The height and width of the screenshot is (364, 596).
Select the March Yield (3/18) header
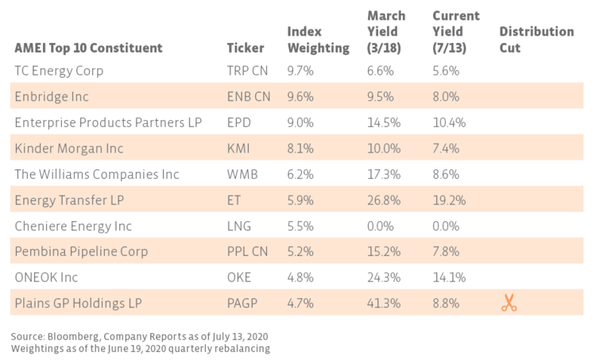[x=386, y=31]
